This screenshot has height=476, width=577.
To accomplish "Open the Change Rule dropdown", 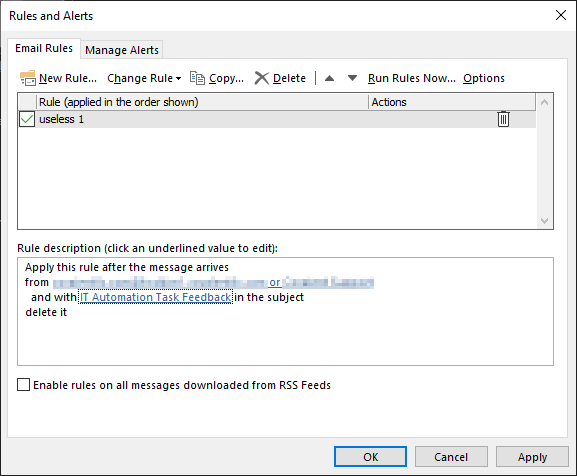I will point(144,78).
